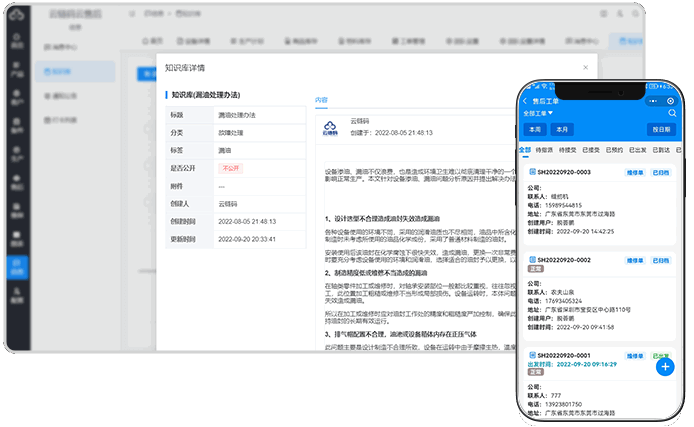Select the 全部 tab in mobile list
The width and height of the screenshot is (694, 427).
click(x=525, y=150)
